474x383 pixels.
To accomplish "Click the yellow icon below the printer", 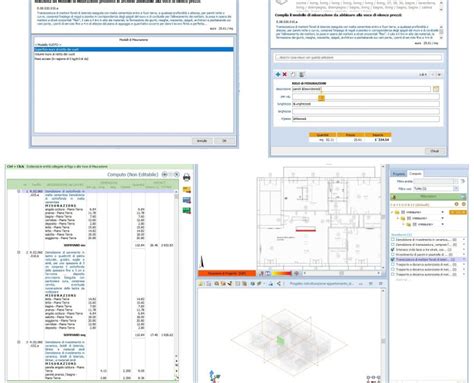I will click(x=187, y=190).
